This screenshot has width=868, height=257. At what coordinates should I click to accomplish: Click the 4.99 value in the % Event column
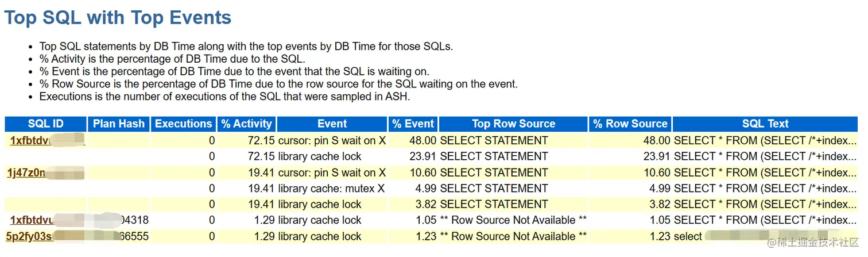[x=425, y=189]
